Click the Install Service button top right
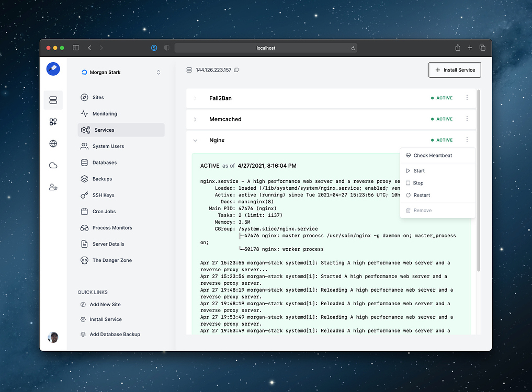Viewport: 532px width, 392px height. click(455, 70)
